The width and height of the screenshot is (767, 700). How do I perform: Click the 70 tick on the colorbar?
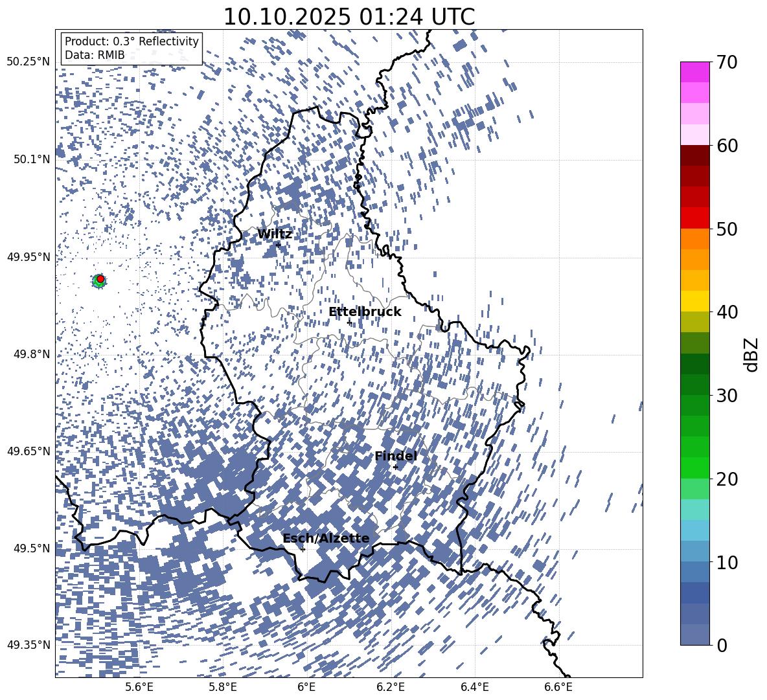pyautogui.click(x=727, y=62)
